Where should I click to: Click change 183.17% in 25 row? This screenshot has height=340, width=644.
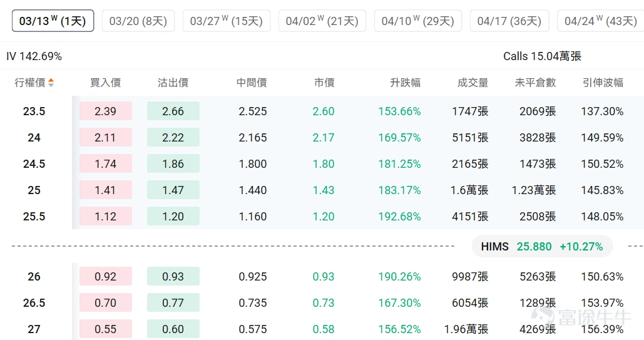[x=400, y=190]
